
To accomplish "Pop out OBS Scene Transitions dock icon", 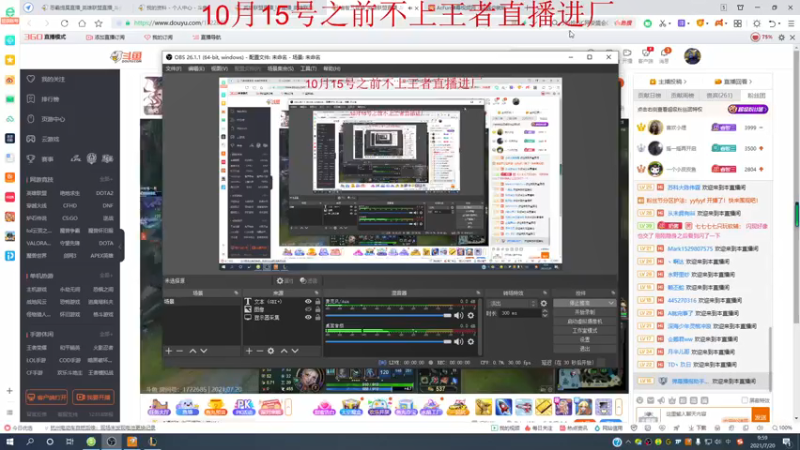I will coord(545,293).
